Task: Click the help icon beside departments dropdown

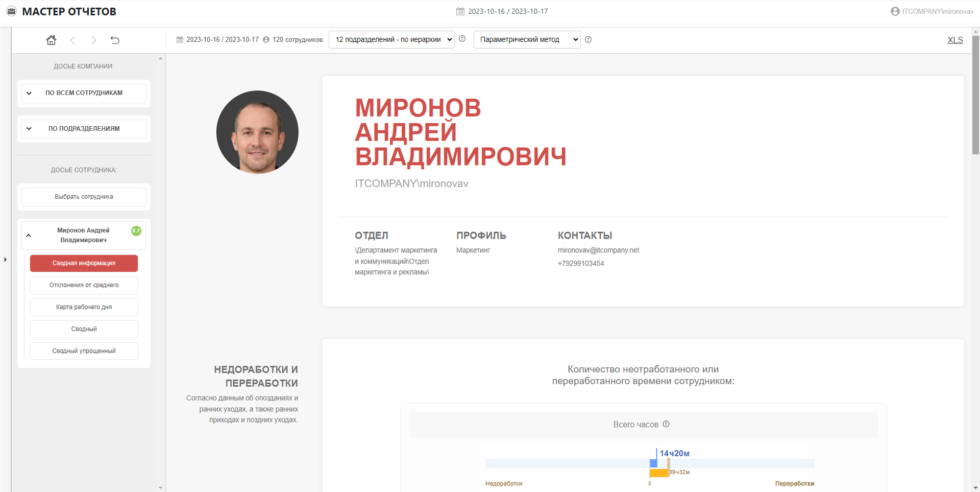Action: coord(462,39)
